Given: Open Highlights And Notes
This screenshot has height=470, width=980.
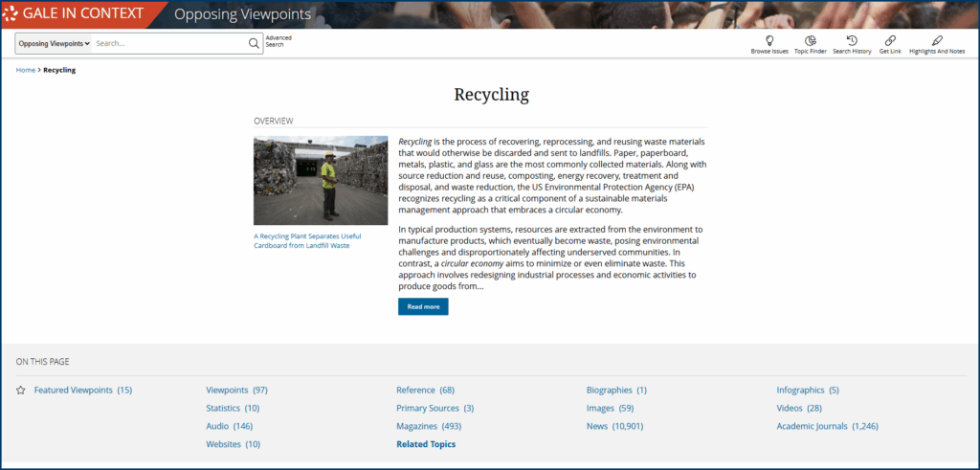Looking at the screenshot, I should point(937,45).
